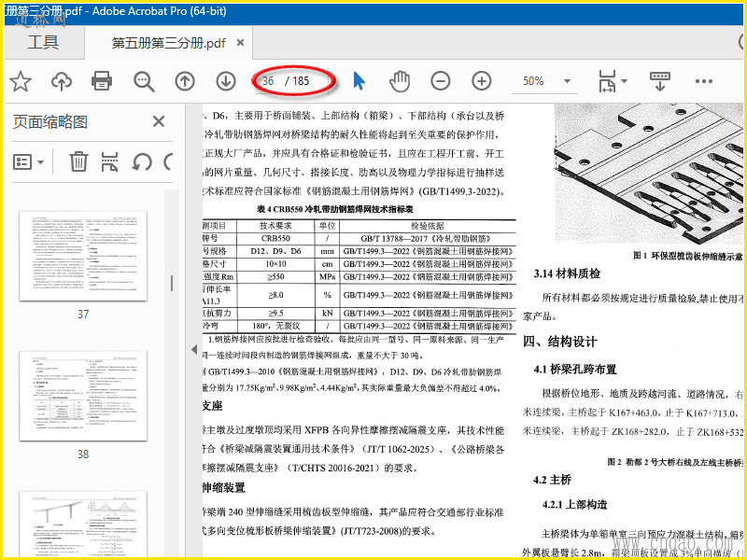Viewport: 747px width, 560px height.
Task: Add file to starred favorites
Action: pos(21,81)
